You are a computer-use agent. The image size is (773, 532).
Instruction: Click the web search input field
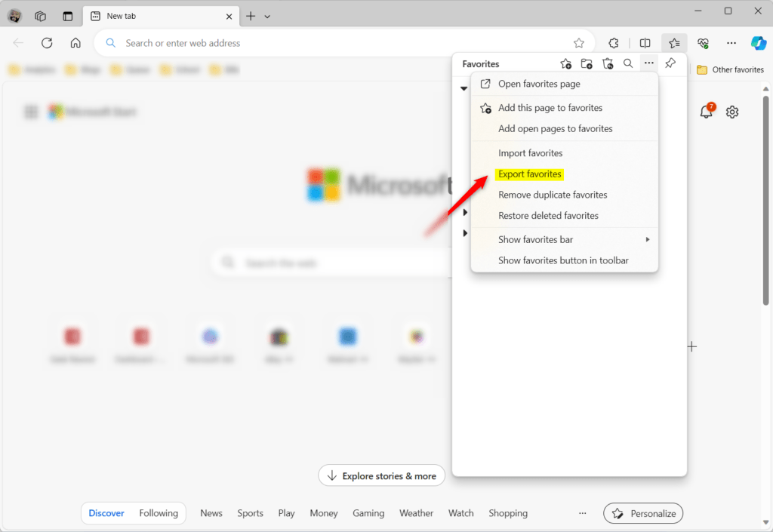point(325,263)
